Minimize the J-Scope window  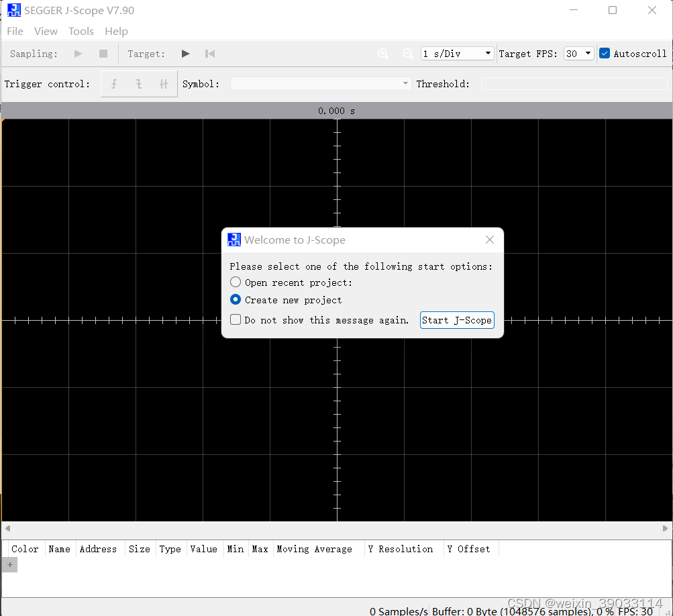point(574,10)
